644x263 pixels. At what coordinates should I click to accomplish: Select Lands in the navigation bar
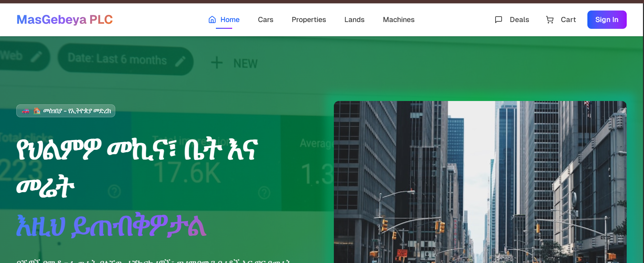[x=354, y=20]
